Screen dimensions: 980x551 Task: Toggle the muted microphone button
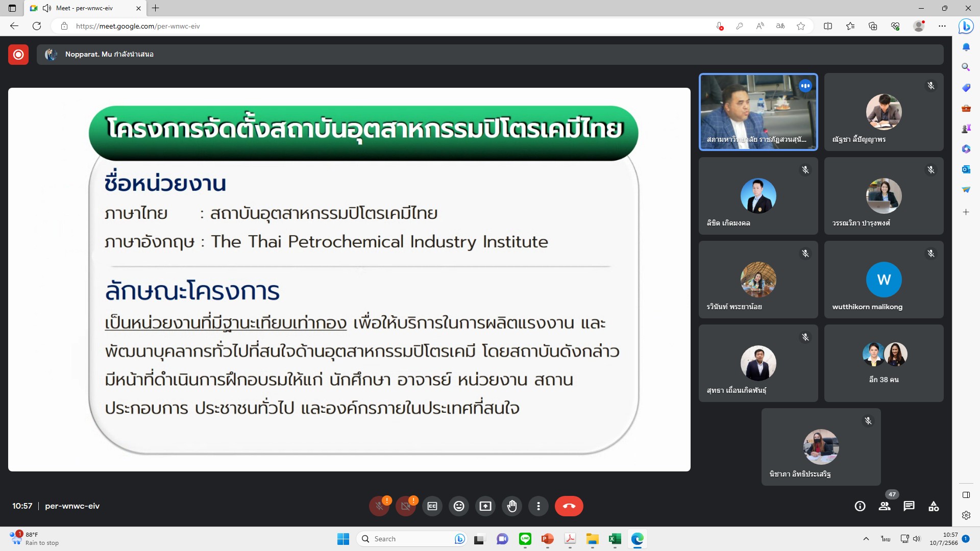(x=379, y=506)
